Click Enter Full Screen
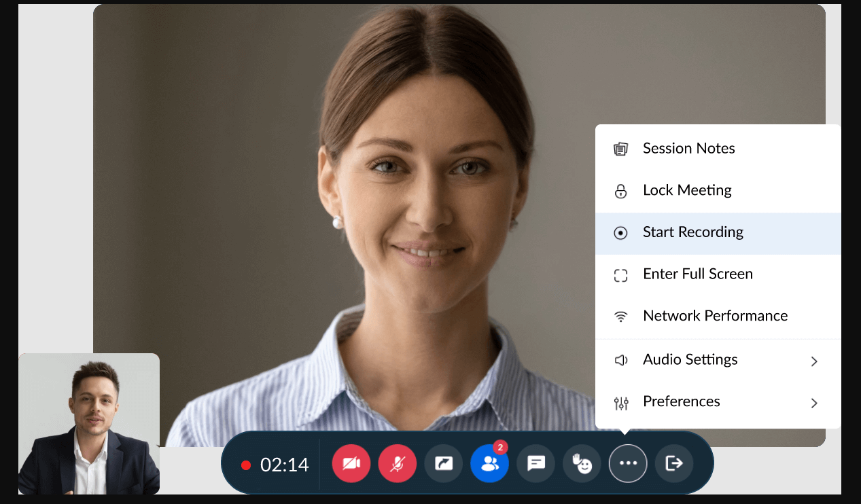The width and height of the screenshot is (861, 504). click(x=698, y=274)
